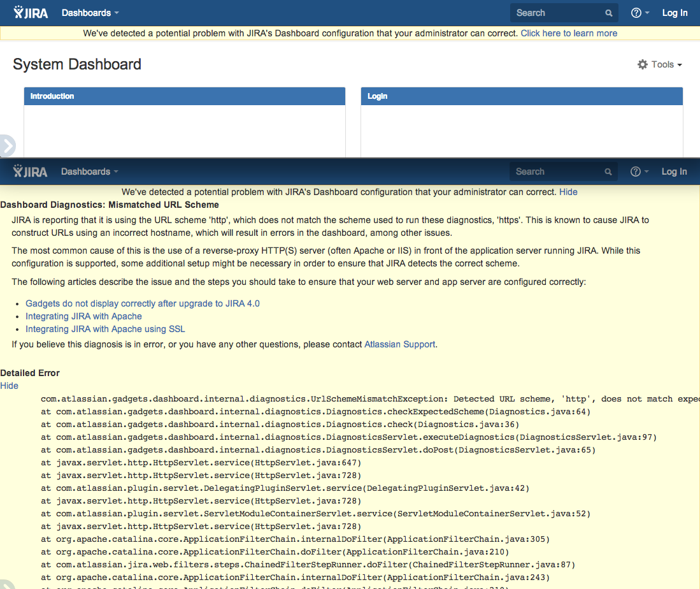Click Log In in the upper header

coord(675,13)
